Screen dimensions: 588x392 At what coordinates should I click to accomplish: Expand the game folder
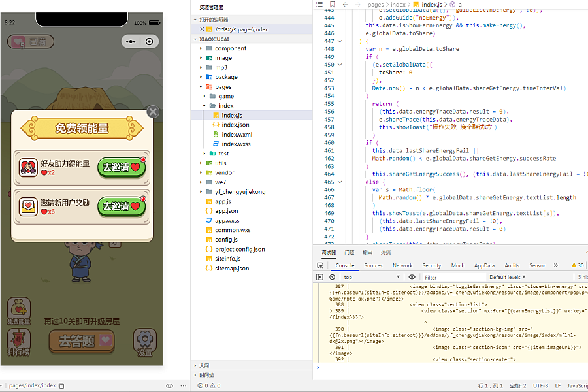point(204,96)
